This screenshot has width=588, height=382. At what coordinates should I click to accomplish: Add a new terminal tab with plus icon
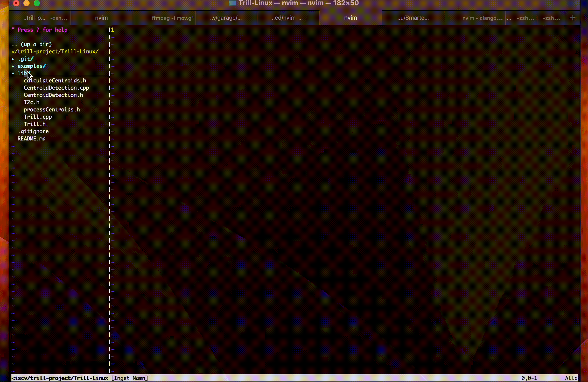(573, 18)
